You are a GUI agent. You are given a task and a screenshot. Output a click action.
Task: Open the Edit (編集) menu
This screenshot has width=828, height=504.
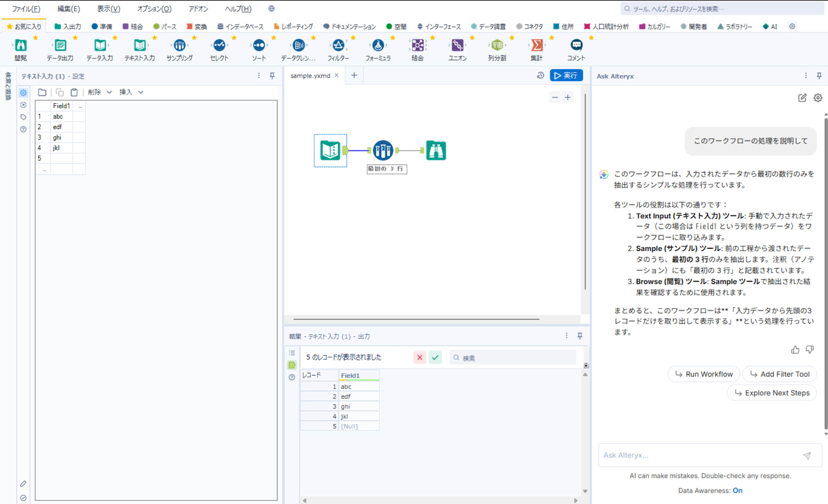coord(69,9)
